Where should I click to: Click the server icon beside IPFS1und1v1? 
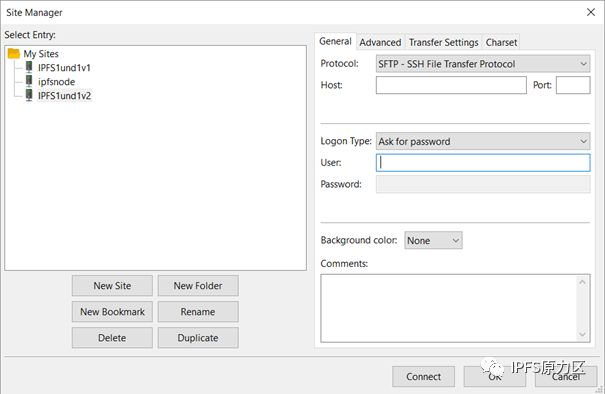coord(29,67)
